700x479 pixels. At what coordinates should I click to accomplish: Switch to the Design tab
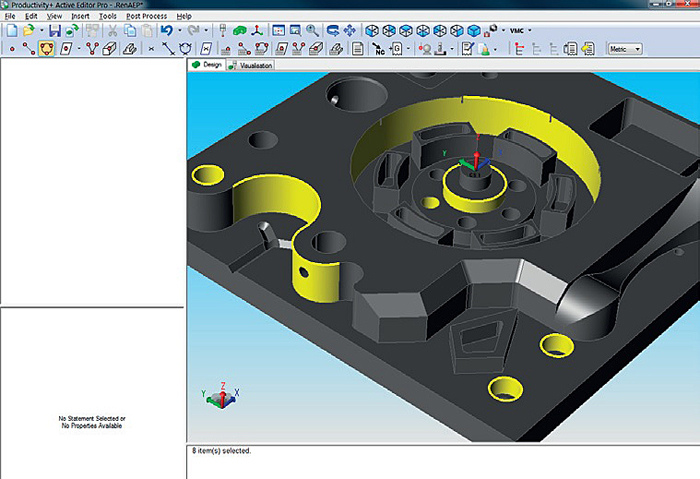click(x=207, y=65)
